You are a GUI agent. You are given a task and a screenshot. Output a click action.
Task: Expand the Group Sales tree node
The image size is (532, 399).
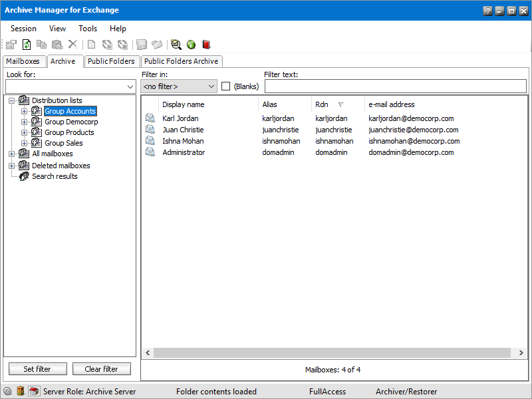25,143
